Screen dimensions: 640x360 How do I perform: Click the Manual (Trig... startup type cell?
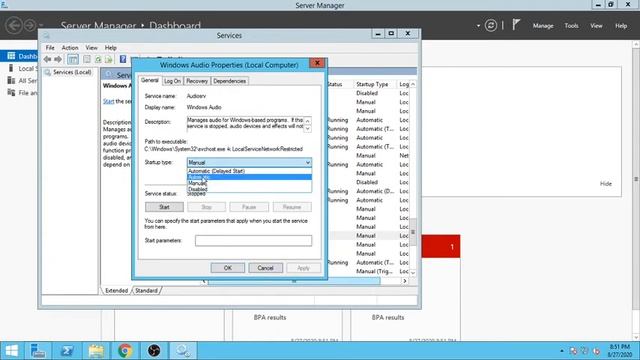point(374,271)
